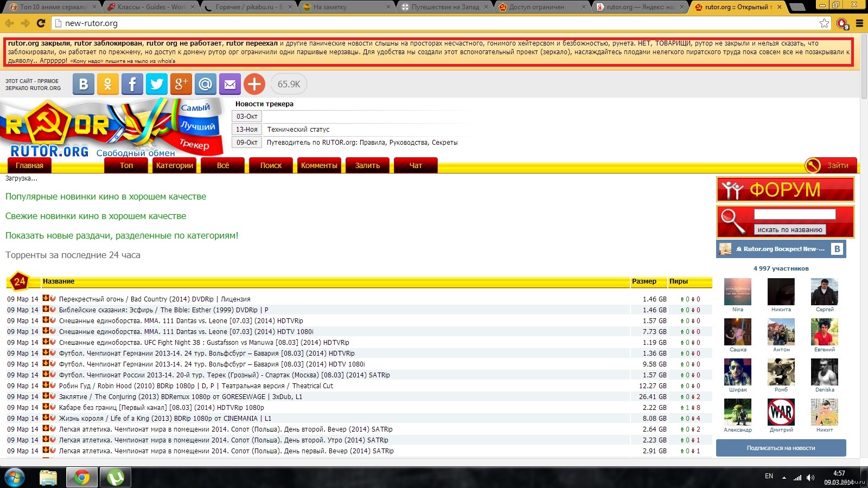Go back with browser back arrow
868x488 pixels.
[x=10, y=23]
